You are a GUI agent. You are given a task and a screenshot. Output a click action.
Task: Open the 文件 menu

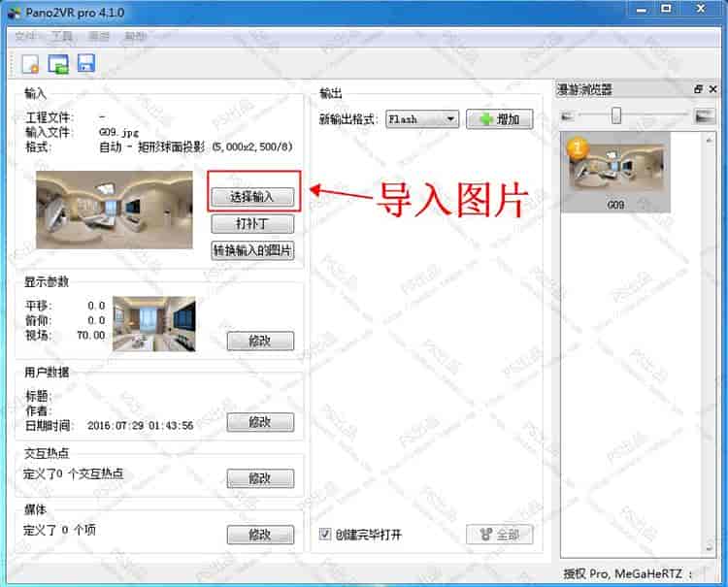(x=25, y=36)
